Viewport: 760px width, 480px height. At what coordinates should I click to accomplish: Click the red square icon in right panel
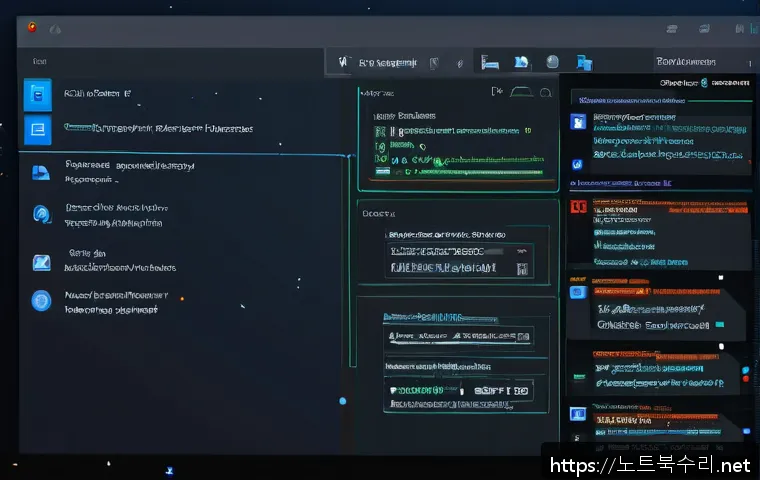(576, 207)
